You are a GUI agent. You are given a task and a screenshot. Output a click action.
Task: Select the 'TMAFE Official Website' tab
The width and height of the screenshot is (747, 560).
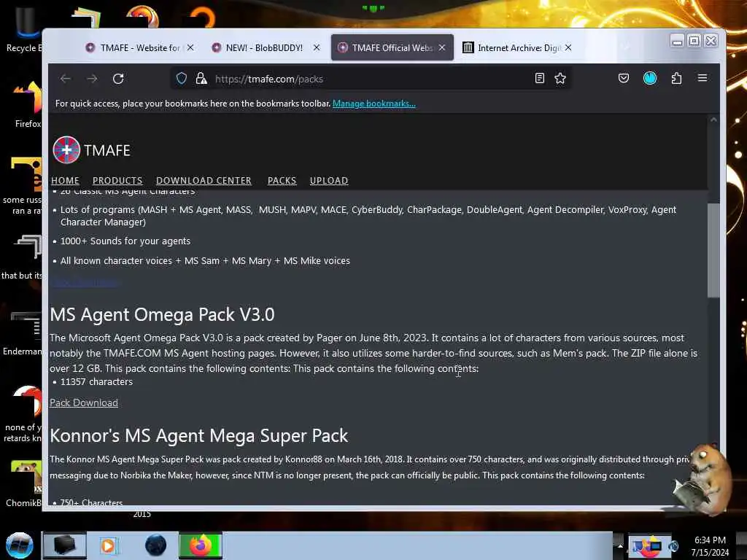point(392,47)
